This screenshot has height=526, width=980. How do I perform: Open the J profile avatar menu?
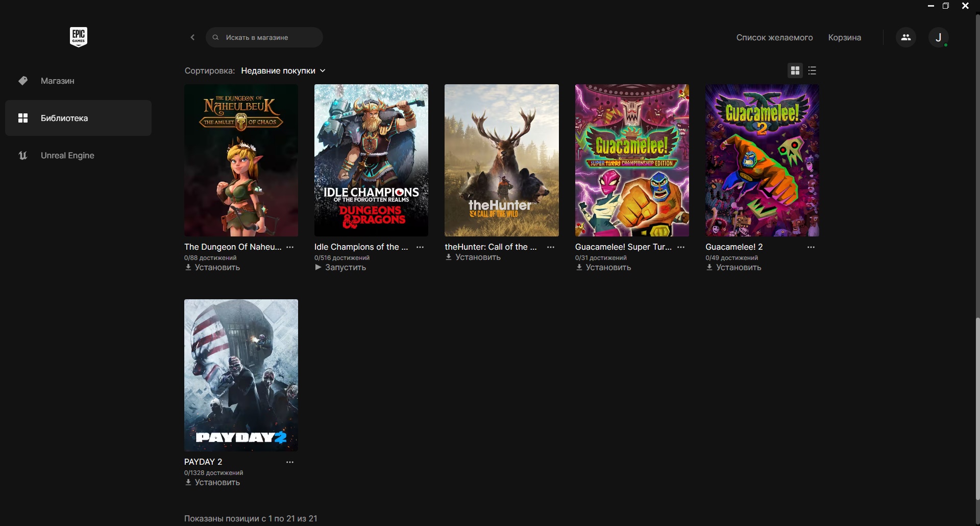point(938,37)
